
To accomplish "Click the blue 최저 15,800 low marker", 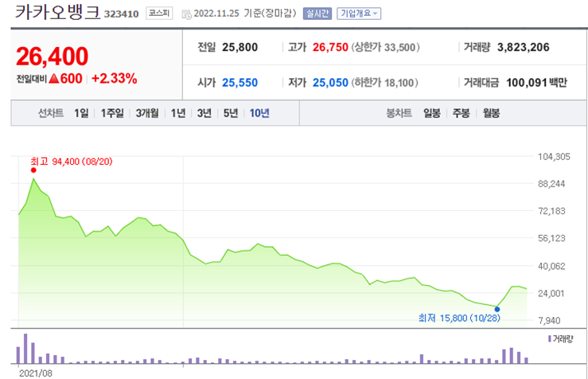I will coord(497,309).
